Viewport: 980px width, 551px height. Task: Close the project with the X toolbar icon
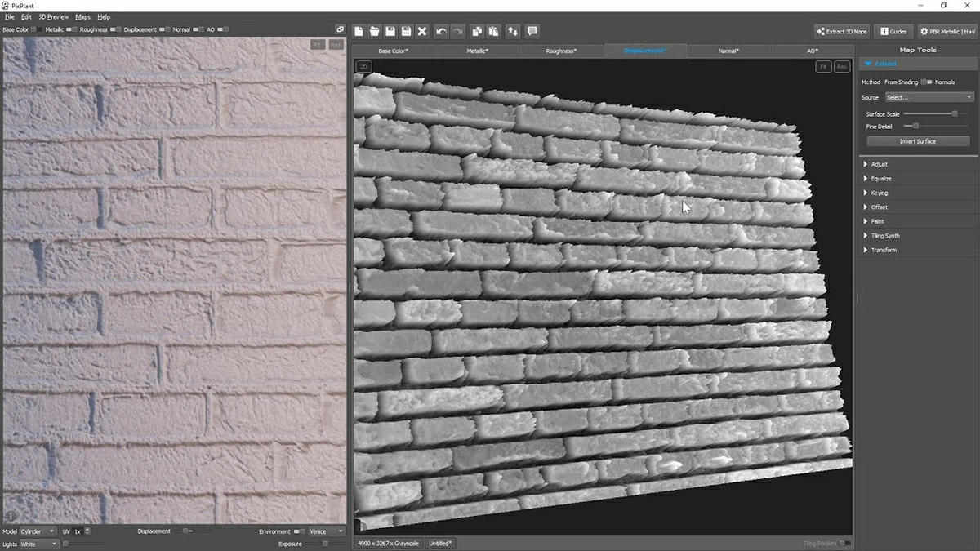(x=422, y=31)
